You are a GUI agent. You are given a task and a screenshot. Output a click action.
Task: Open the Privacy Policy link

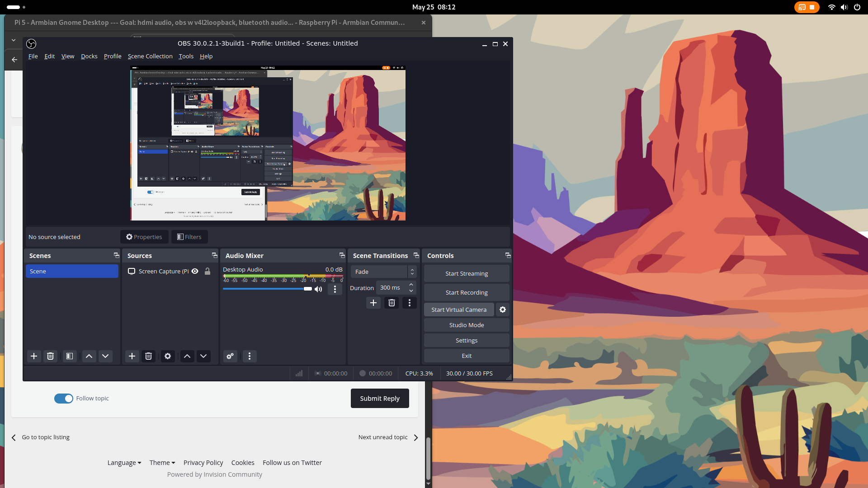coord(203,462)
